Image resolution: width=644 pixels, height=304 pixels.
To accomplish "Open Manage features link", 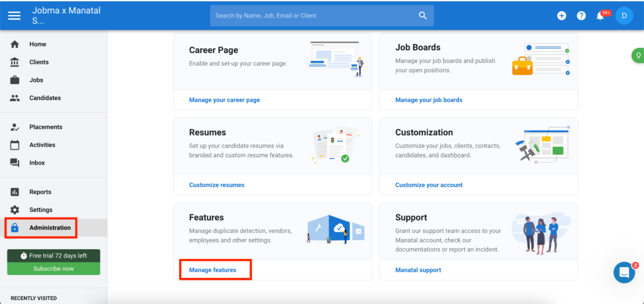I will pos(213,270).
